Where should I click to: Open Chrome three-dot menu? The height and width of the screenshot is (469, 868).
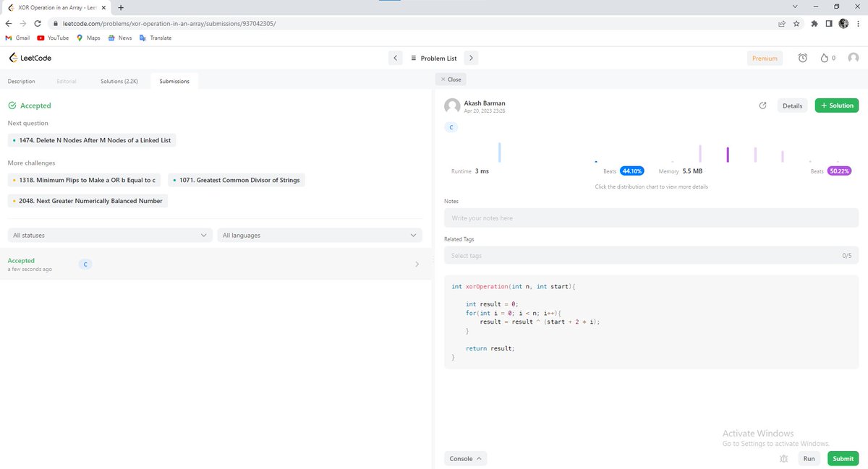coord(859,23)
